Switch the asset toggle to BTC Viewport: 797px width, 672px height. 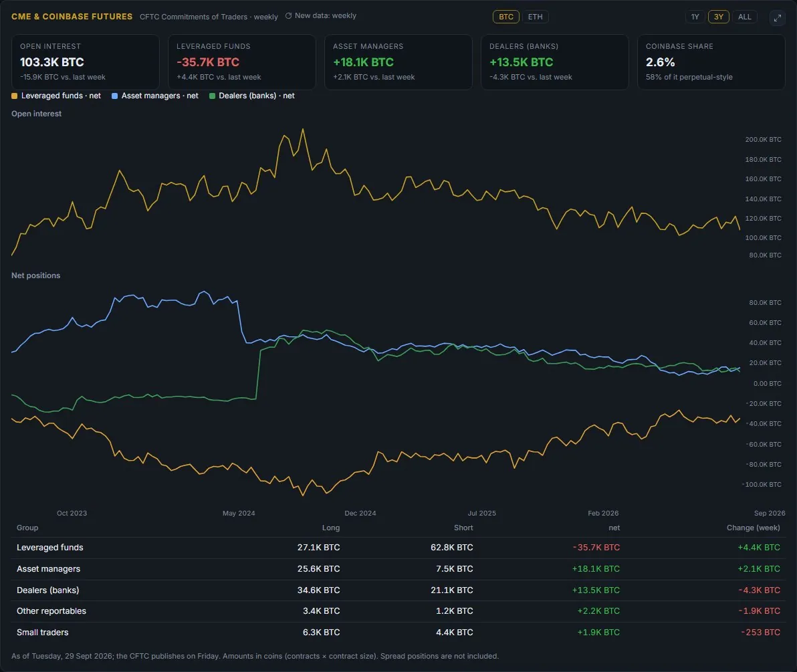tap(505, 17)
